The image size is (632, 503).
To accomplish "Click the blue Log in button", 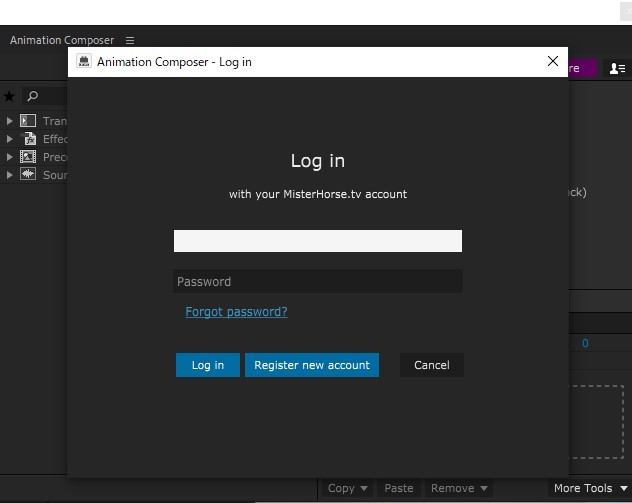I will click(x=208, y=365).
